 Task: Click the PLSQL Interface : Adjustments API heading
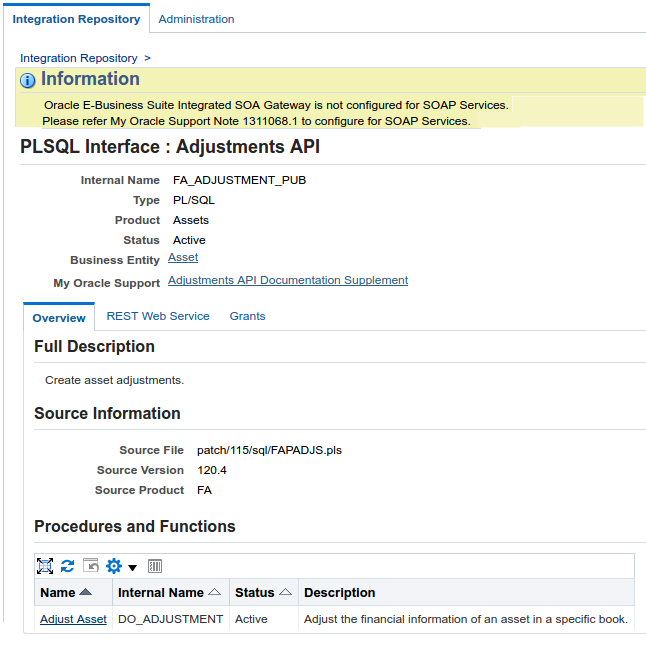point(170,147)
